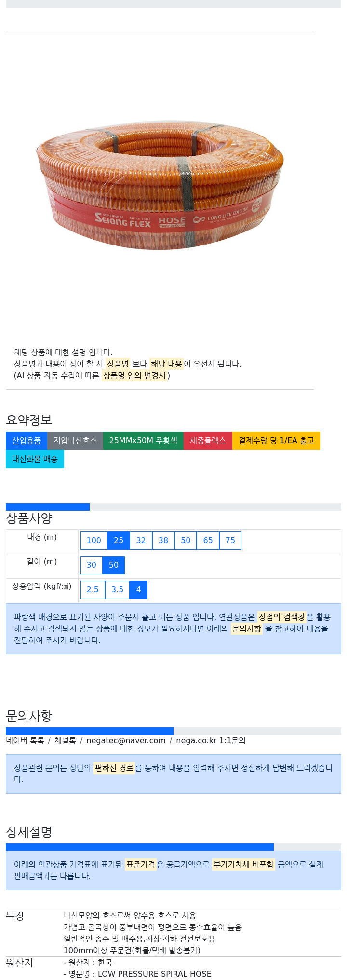Viewport: 347px width, 980px height.
Task: Choose 30 m hose length
Action: pyautogui.click(x=92, y=565)
